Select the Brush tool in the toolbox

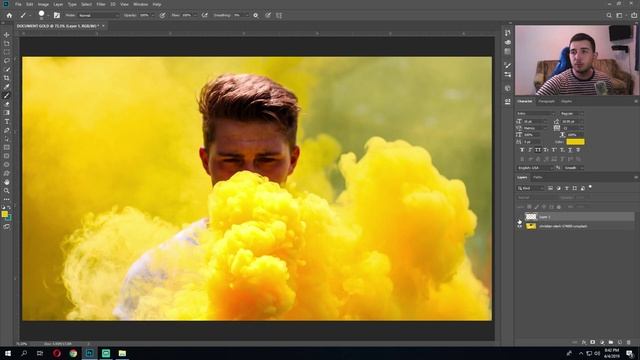pyautogui.click(x=7, y=96)
